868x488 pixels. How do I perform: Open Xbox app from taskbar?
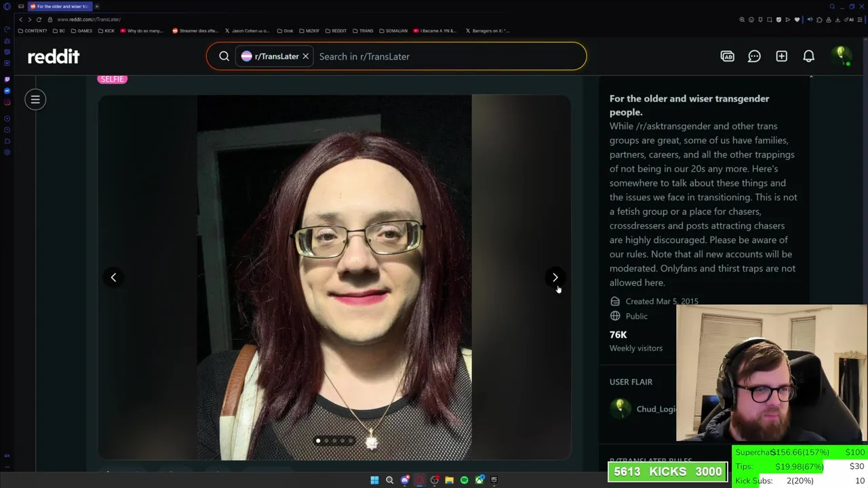point(479,480)
